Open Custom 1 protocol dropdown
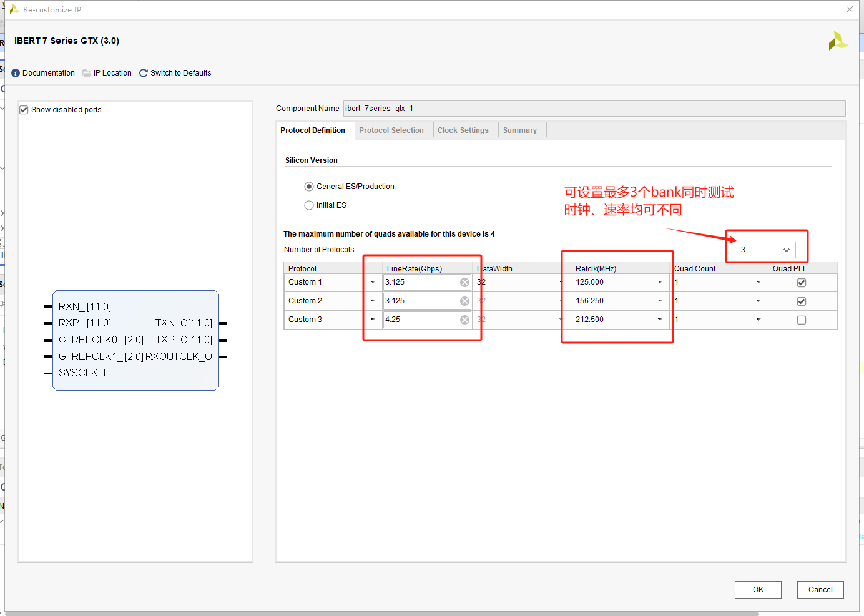The image size is (864, 616). (373, 282)
